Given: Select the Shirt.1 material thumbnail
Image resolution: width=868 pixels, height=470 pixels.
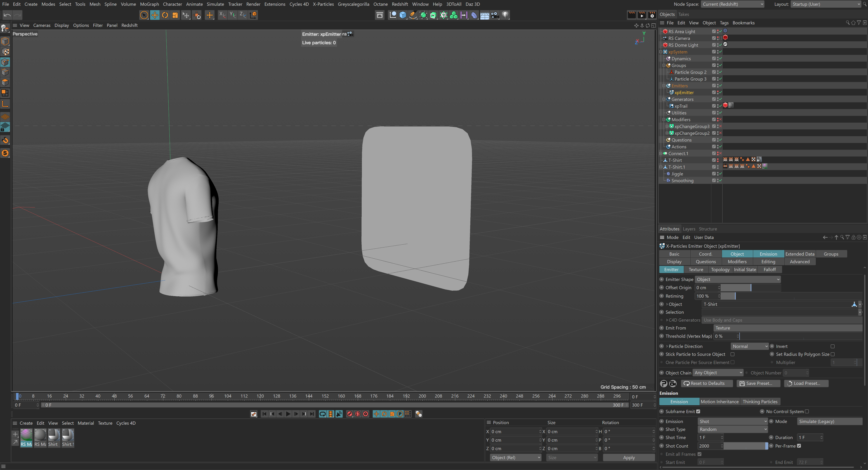Looking at the screenshot, I should coord(68,438).
